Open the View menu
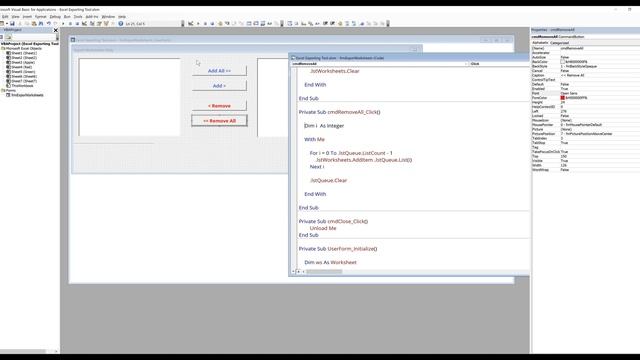This screenshot has width=640, height=360. pyautogui.click(x=16, y=17)
